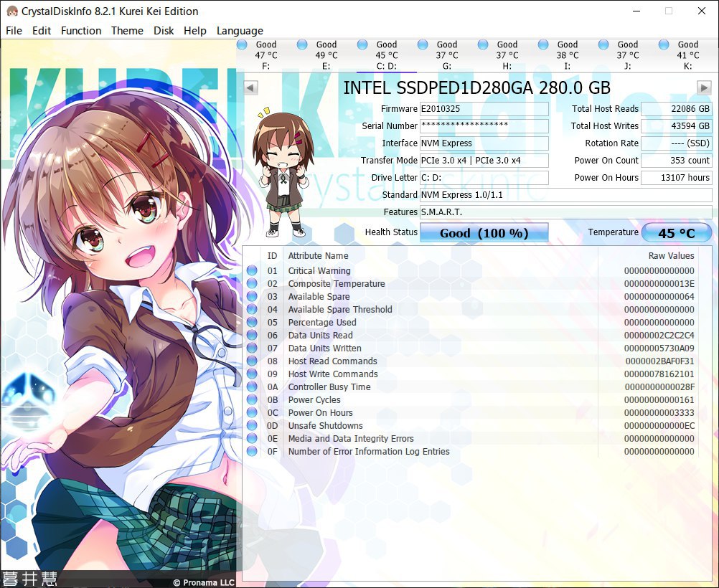Screen dimensions: 719x588
Task: Click status orb for Critical Warning row
Action: click(252, 271)
